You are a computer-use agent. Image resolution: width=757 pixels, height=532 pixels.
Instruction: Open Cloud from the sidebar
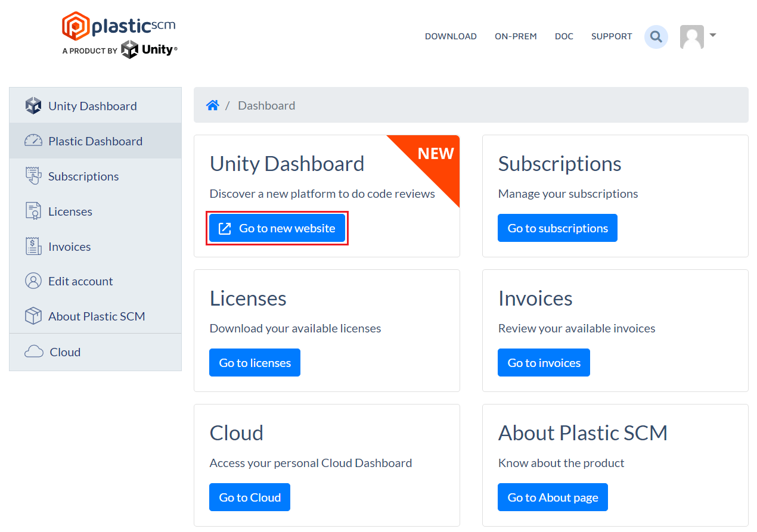click(95, 352)
